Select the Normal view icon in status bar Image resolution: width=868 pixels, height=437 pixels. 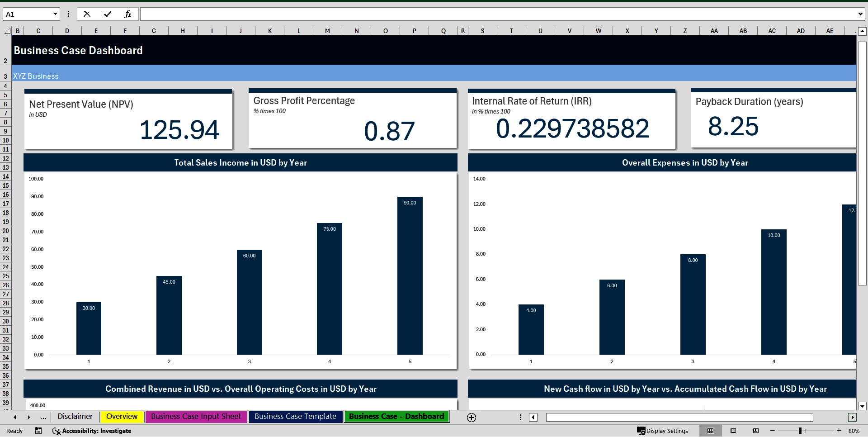click(710, 431)
